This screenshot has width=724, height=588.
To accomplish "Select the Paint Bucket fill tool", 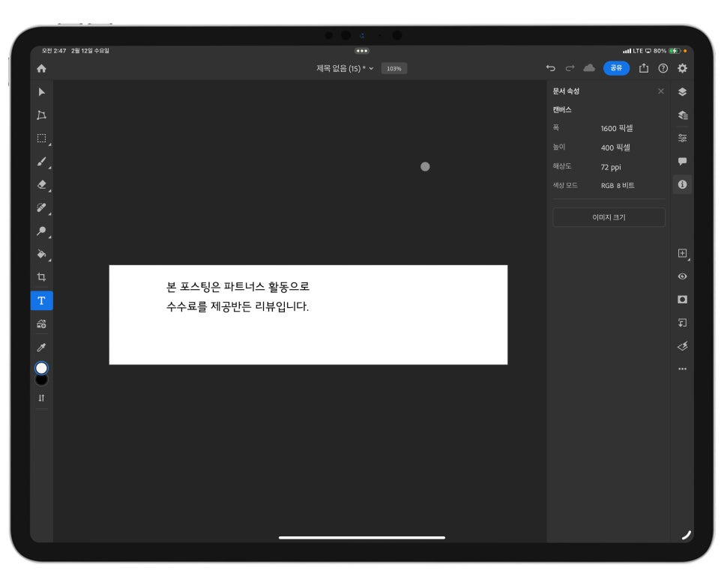I will coord(41,254).
